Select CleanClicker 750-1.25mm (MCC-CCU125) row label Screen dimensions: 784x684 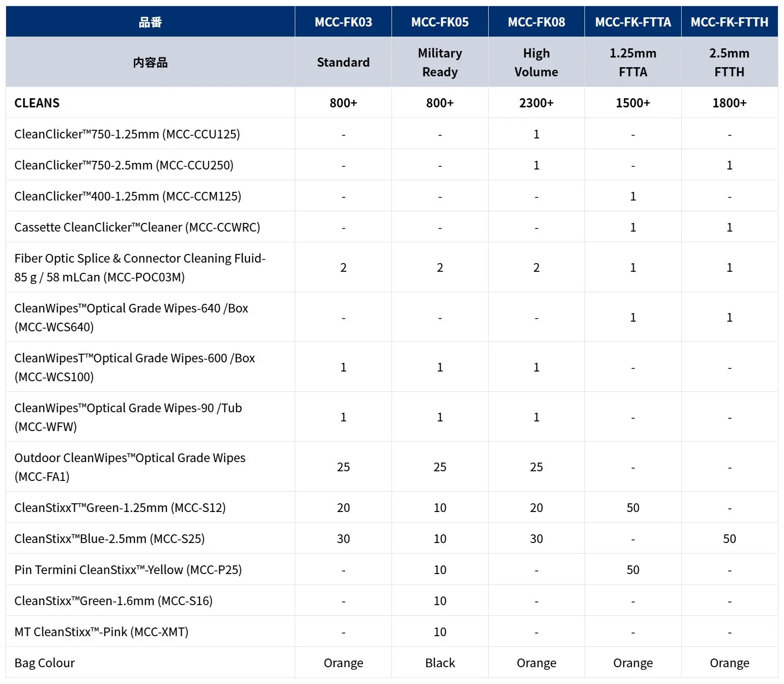pyautogui.click(x=127, y=134)
